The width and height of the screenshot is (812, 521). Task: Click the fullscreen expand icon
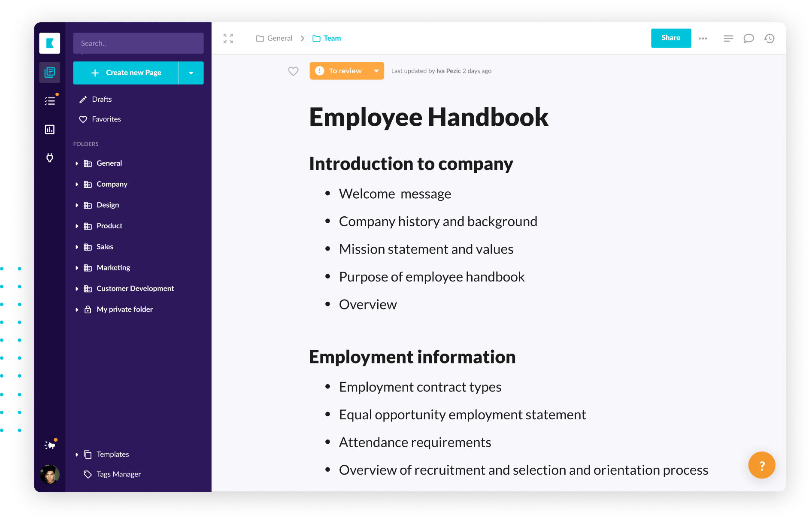point(228,39)
